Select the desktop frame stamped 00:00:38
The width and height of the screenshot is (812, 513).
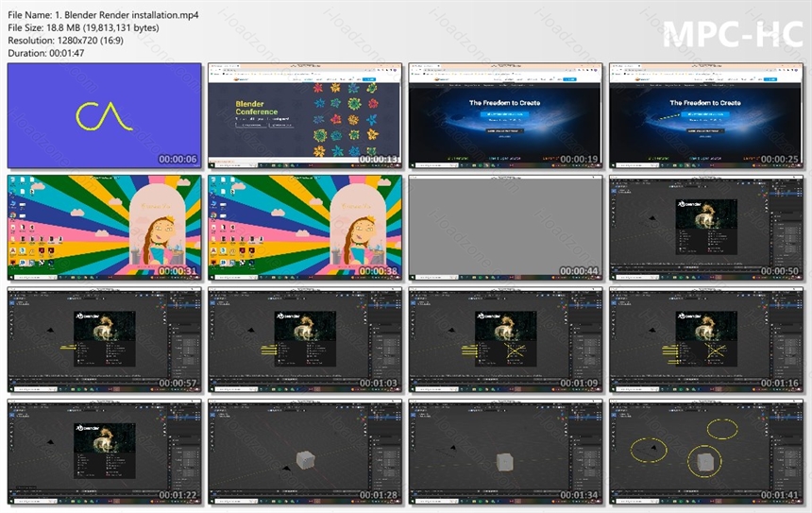pos(305,228)
